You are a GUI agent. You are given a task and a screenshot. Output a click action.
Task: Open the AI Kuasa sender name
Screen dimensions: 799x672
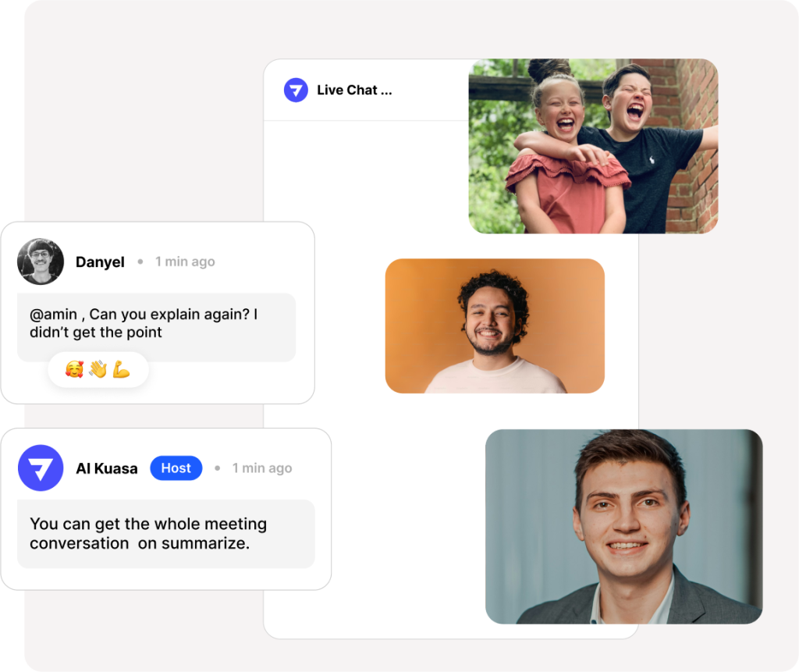coord(106,468)
